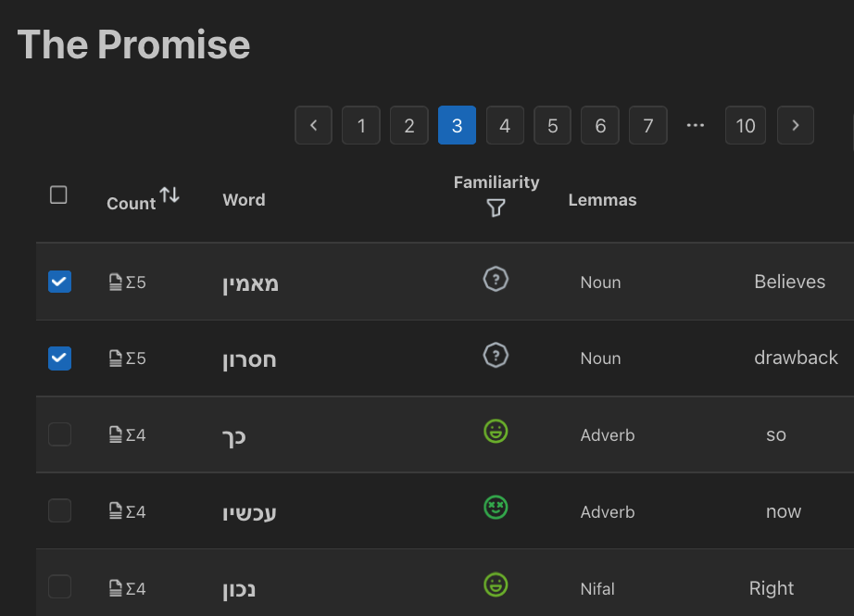Click unknown familiarity icon for חסרון
Viewport: 854px width, 616px height.
click(496, 355)
